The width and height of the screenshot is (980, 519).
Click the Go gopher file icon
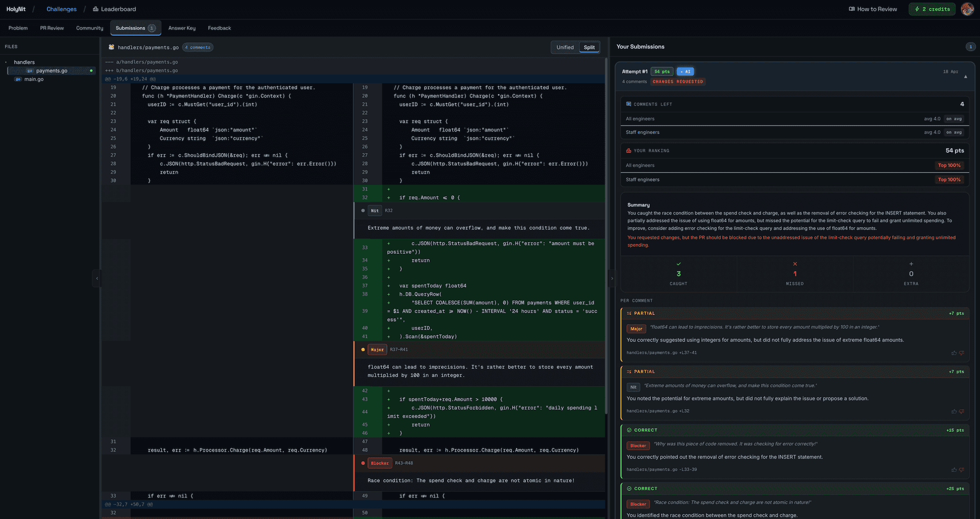(x=111, y=47)
